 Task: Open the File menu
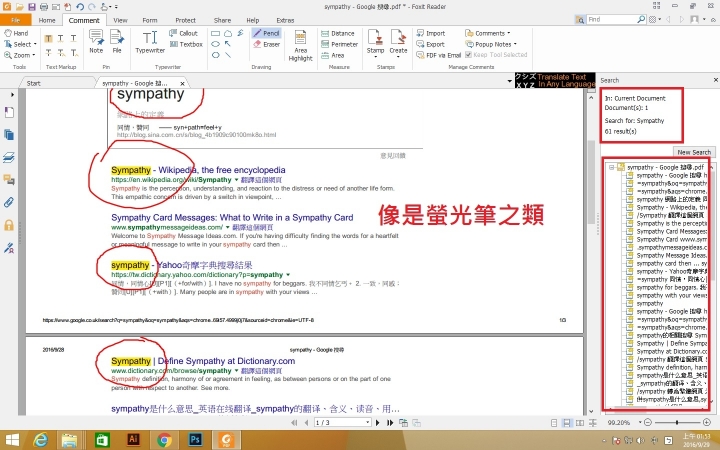[16, 20]
